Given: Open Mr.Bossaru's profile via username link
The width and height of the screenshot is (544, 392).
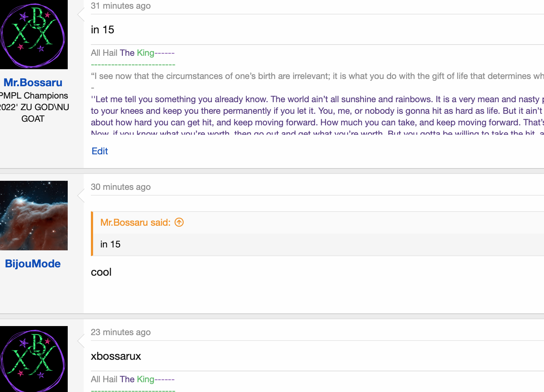Looking at the screenshot, I should click(x=33, y=82).
